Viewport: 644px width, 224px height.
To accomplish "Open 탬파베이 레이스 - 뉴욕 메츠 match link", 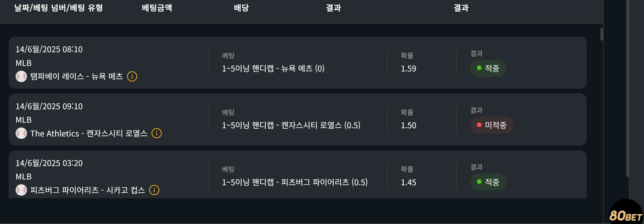I will point(76,76).
